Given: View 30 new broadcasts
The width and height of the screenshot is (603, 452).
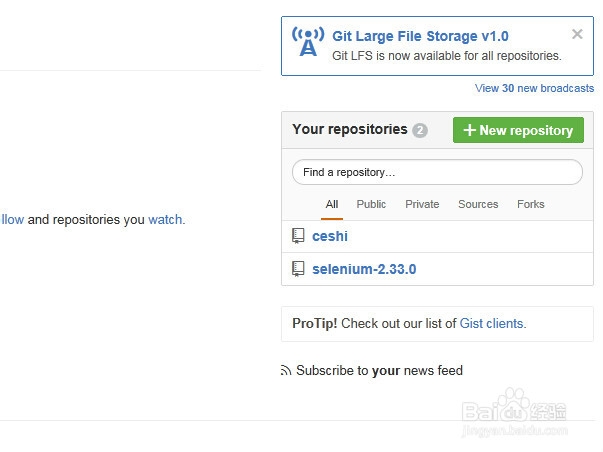Looking at the screenshot, I should [534, 88].
